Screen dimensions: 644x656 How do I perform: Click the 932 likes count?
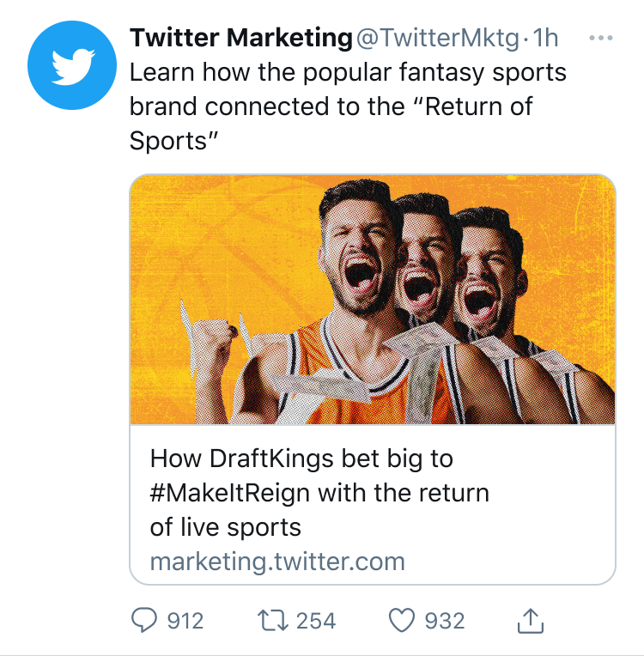coord(445,621)
